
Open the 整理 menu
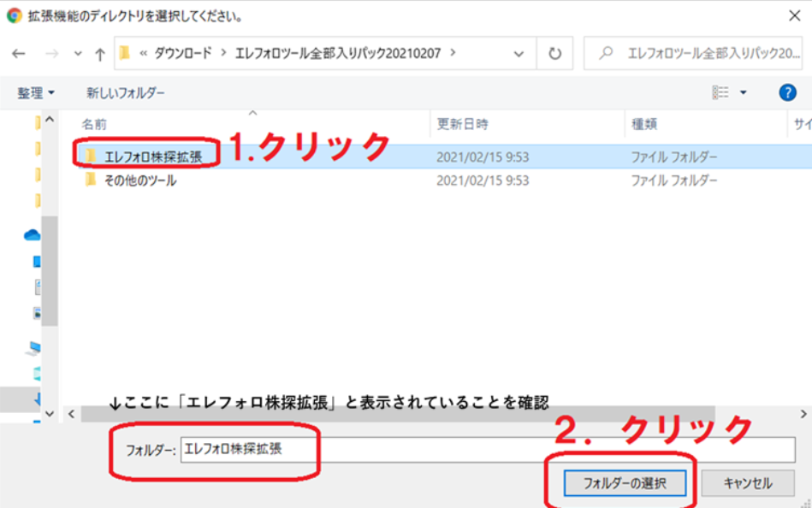pos(35,92)
